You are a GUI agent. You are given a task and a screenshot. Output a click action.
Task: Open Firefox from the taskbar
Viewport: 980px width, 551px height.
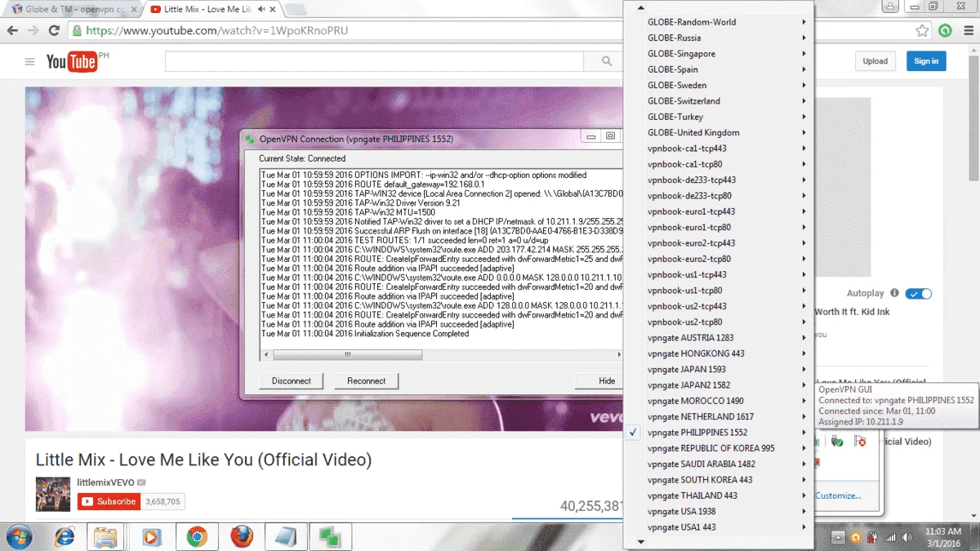point(241,536)
